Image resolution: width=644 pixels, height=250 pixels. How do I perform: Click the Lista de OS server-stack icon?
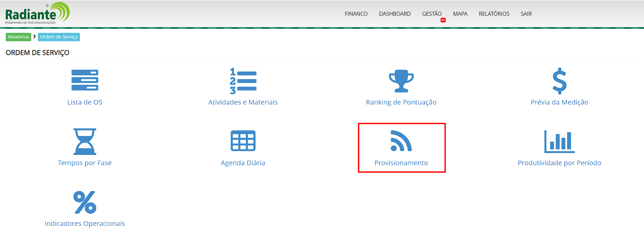pos(85,80)
